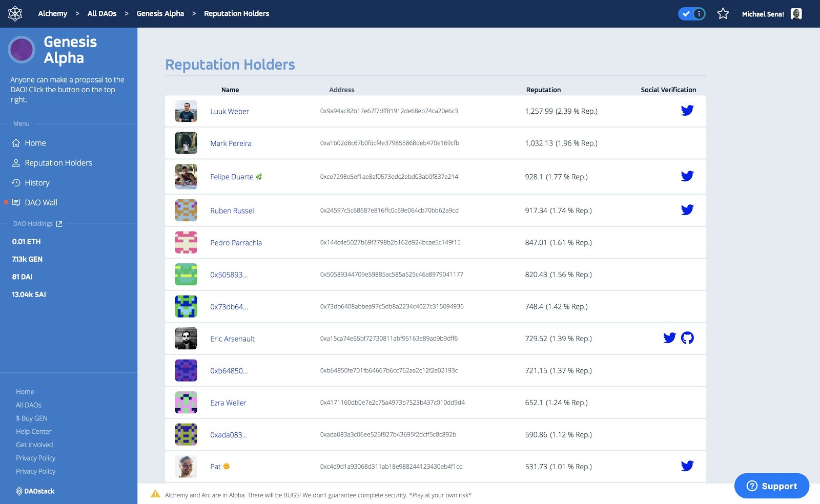The width and height of the screenshot is (820, 504).
Task: Click the Reputation Holders person icon
Action: pyautogui.click(x=16, y=163)
